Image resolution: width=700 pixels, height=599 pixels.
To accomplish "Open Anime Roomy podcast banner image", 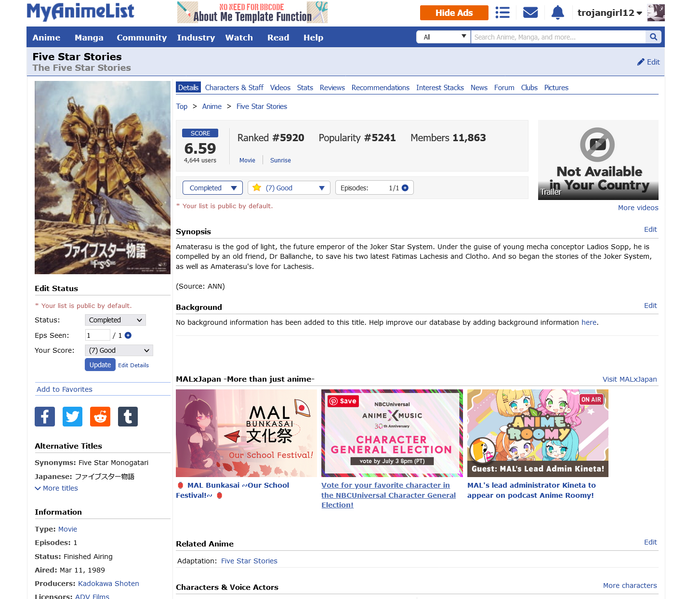I will [x=538, y=433].
